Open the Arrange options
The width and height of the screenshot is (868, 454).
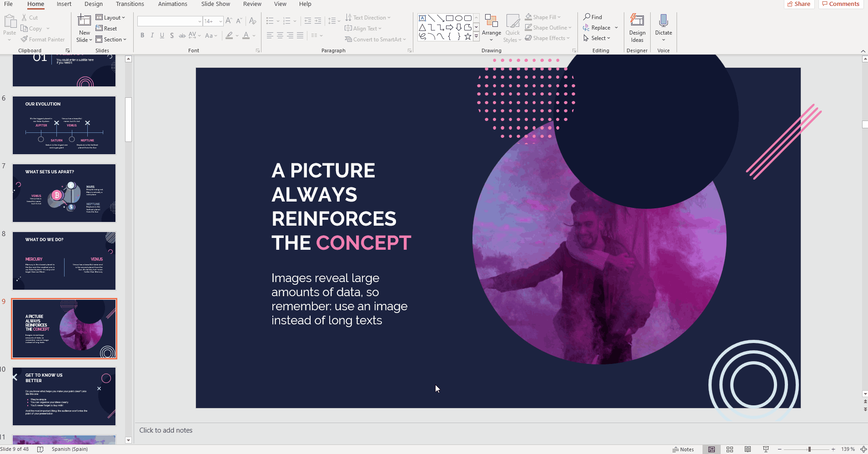click(491, 27)
